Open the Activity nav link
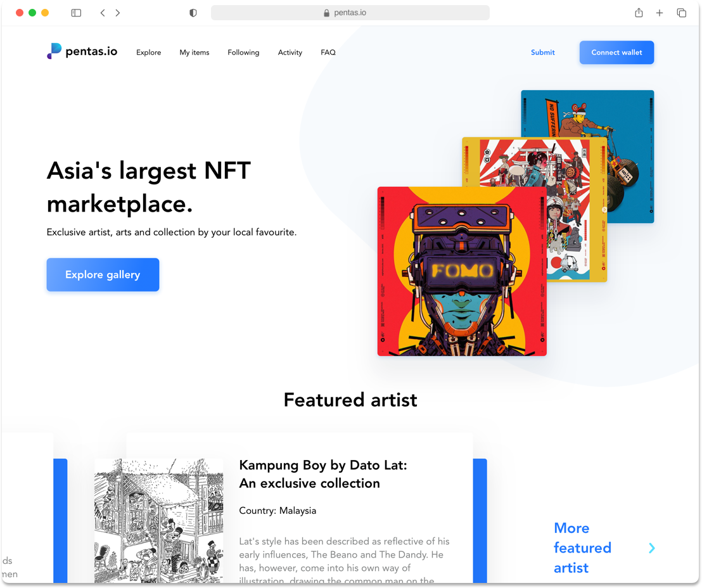The width and height of the screenshot is (702, 588). click(x=290, y=53)
